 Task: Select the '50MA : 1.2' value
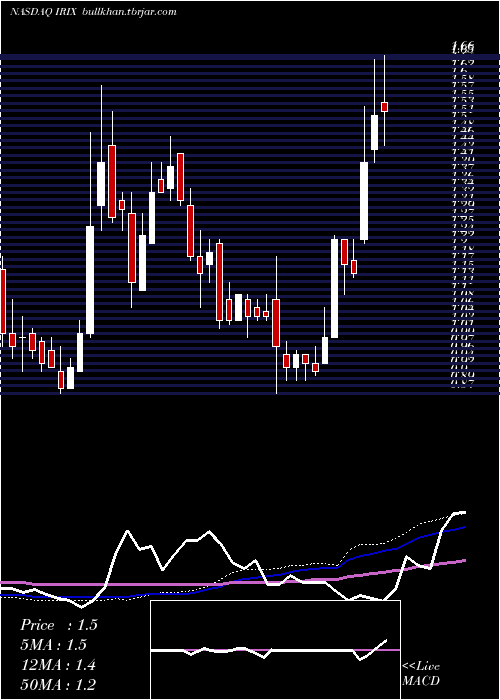pos(58,685)
